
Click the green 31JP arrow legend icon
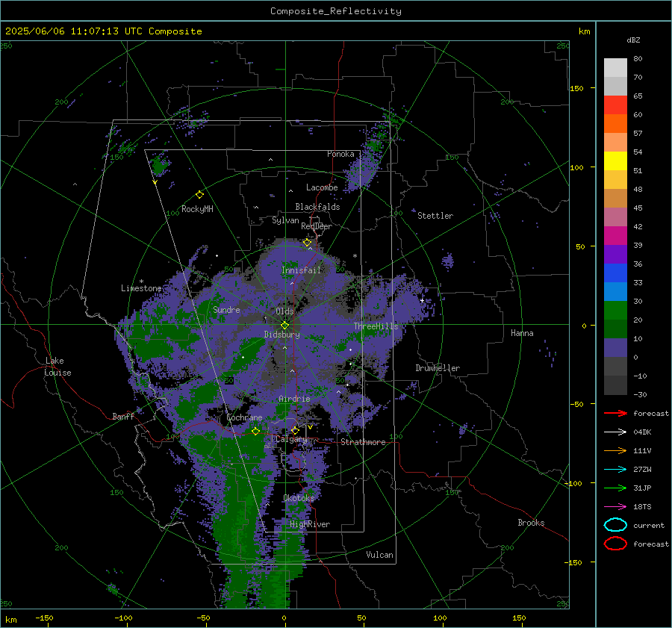(x=615, y=488)
